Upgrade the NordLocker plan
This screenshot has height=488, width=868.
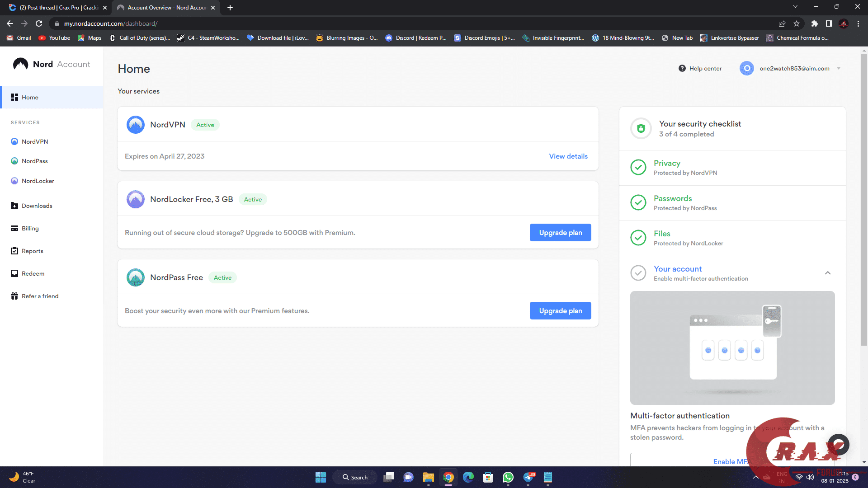click(561, 232)
